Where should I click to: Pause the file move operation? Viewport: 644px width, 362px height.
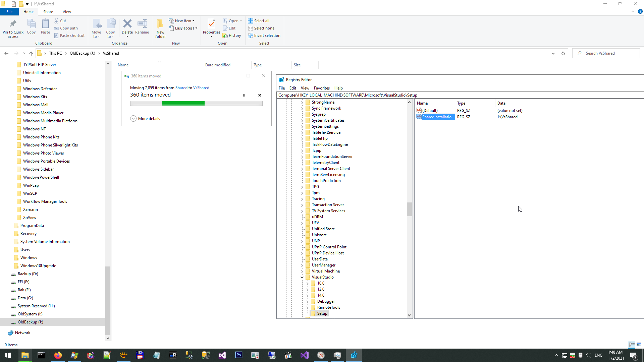click(244, 95)
